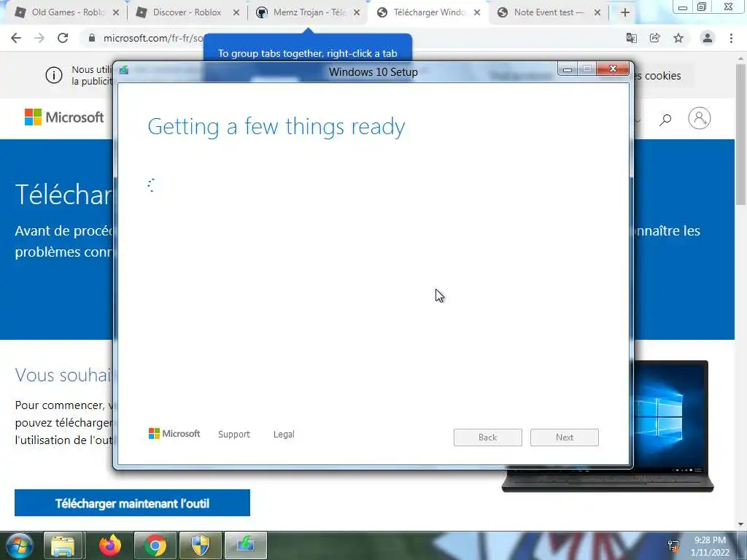The image size is (747, 560).
Task: Open Legal link in Setup window
Action: point(284,435)
